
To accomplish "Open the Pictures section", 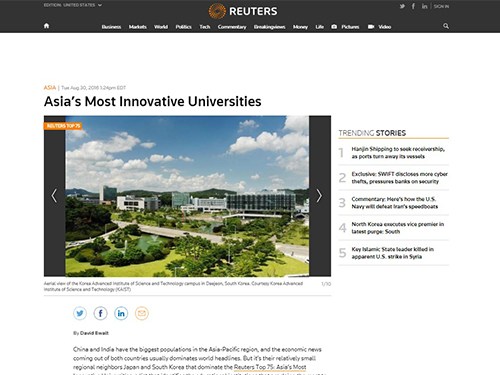I will (345, 27).
